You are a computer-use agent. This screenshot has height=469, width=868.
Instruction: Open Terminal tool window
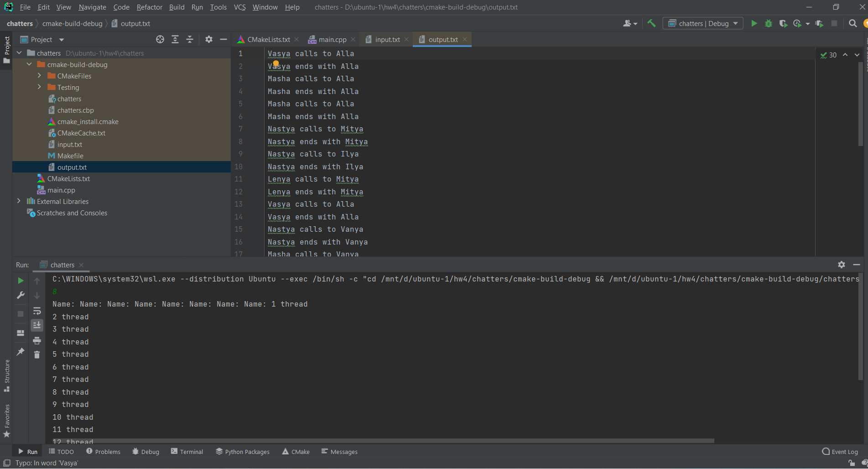click(x=187, y=452)
